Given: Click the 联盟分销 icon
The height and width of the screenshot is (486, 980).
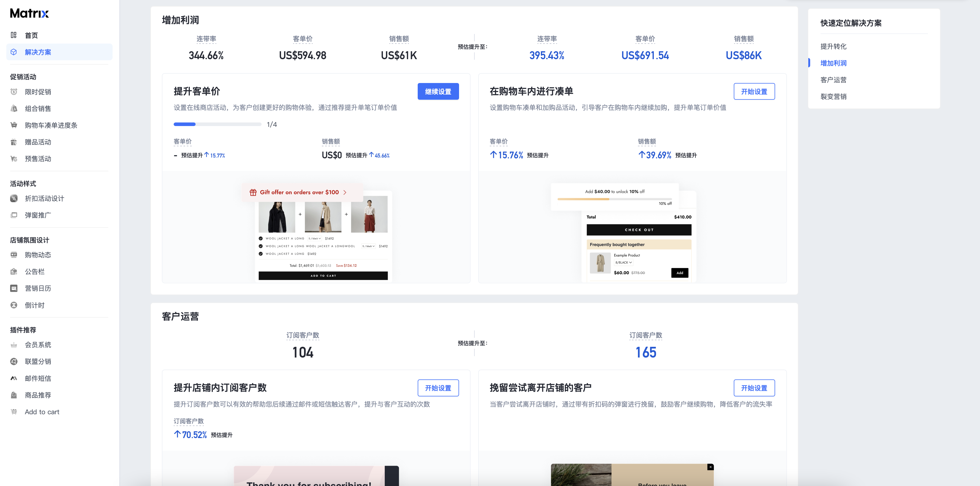Looking at the screenshot, I should 14,362.
